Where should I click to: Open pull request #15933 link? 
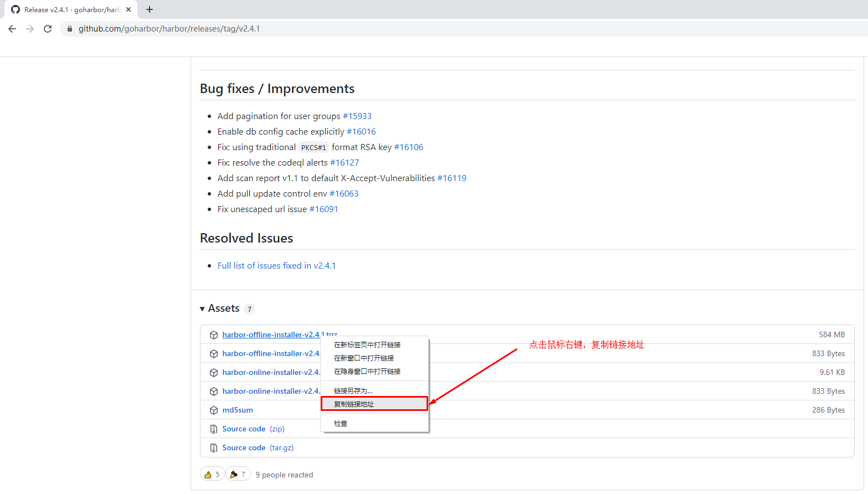click(357, 116)
